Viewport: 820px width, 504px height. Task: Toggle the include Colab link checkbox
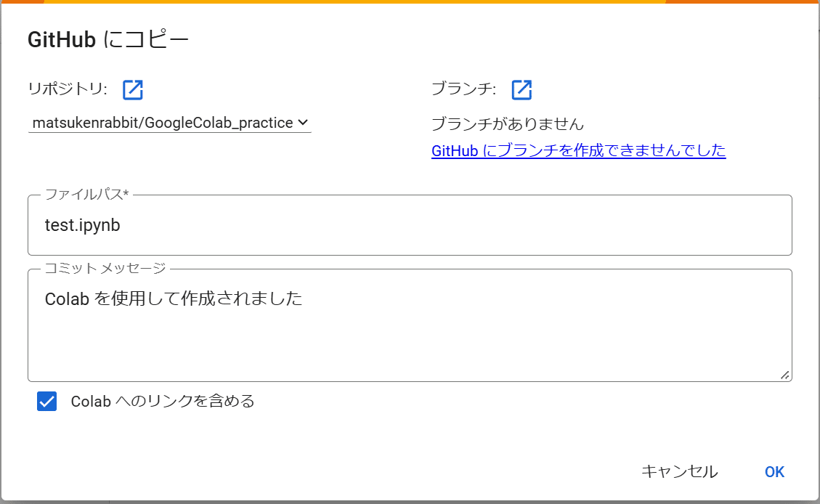pyautogui.click(x=46, y=401)
